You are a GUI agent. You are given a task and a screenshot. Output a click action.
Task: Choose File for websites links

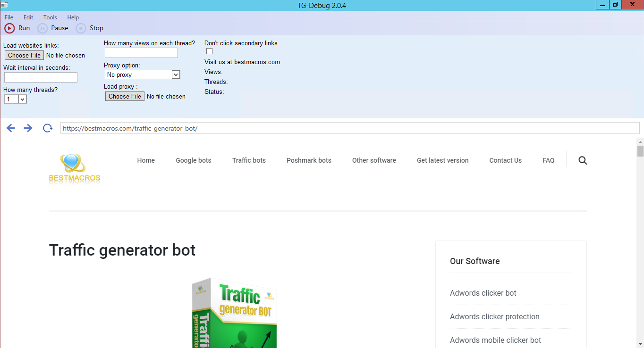pyautogui.click(x=25, y=55)
